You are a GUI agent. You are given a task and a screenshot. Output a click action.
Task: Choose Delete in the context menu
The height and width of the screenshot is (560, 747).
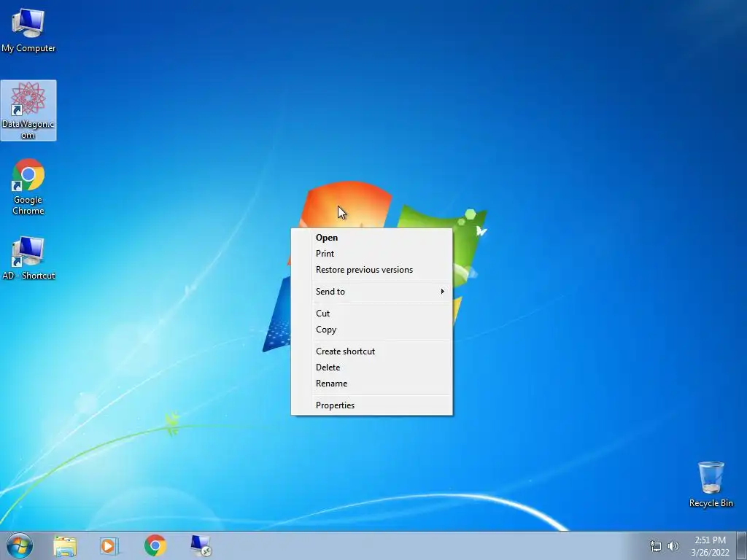[x=371, y=367]
